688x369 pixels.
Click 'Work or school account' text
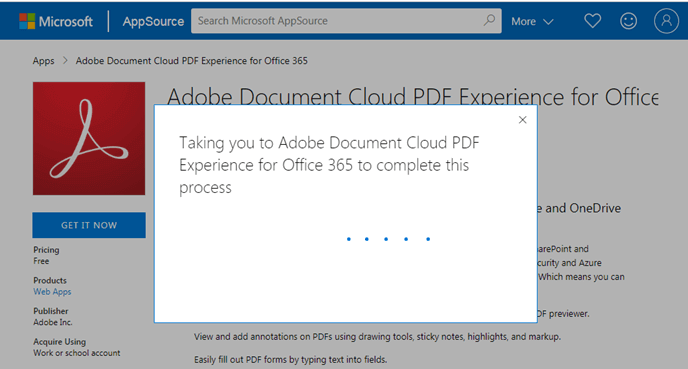[77, 353]
